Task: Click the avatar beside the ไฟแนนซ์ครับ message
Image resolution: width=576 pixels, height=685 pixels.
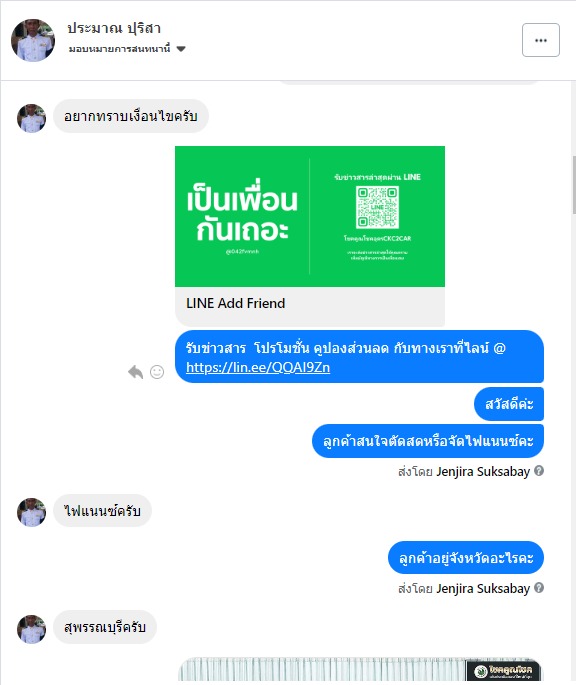Action: point(31,512)
